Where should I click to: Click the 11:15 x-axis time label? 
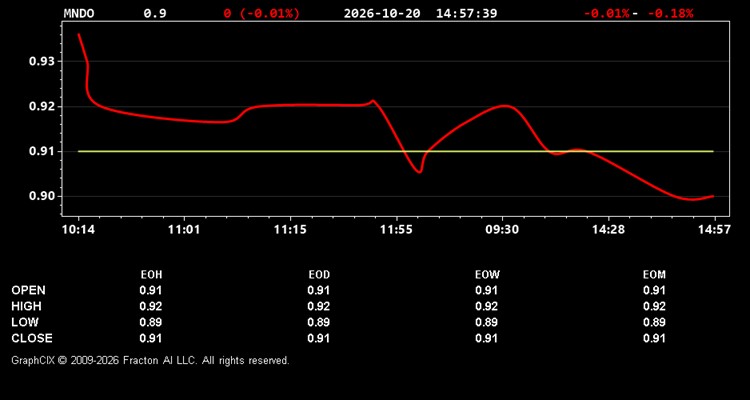pos(290,230)
